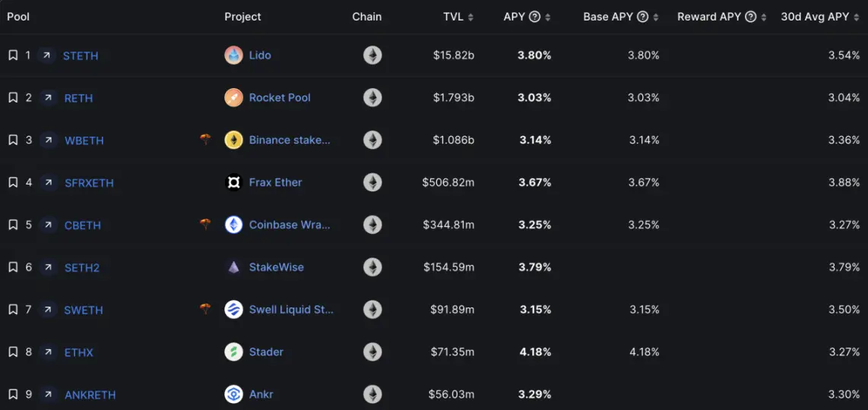The width and height of the screenshot is (868, 410).
Task: Click the Pool column header
Action: point(18,17)
